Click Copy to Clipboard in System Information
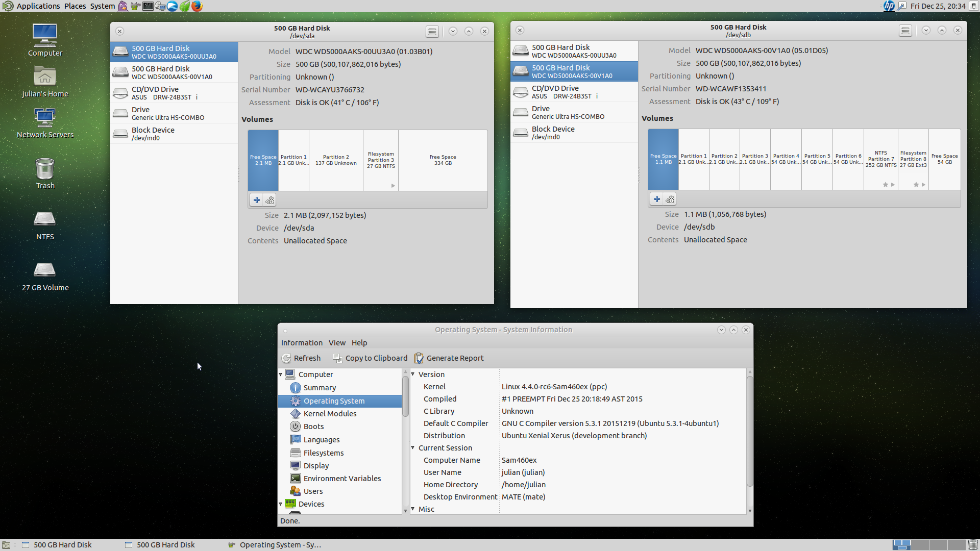 (x=371, y=358)
